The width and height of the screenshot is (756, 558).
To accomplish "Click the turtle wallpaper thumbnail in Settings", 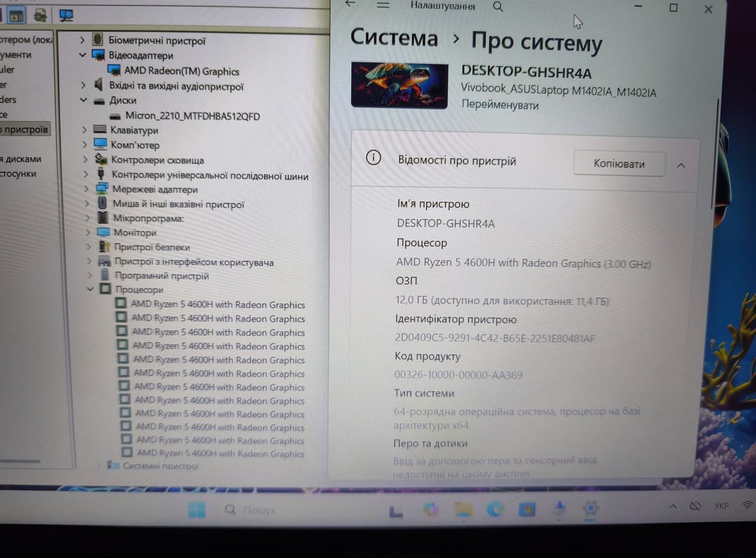I will (399, 84).
